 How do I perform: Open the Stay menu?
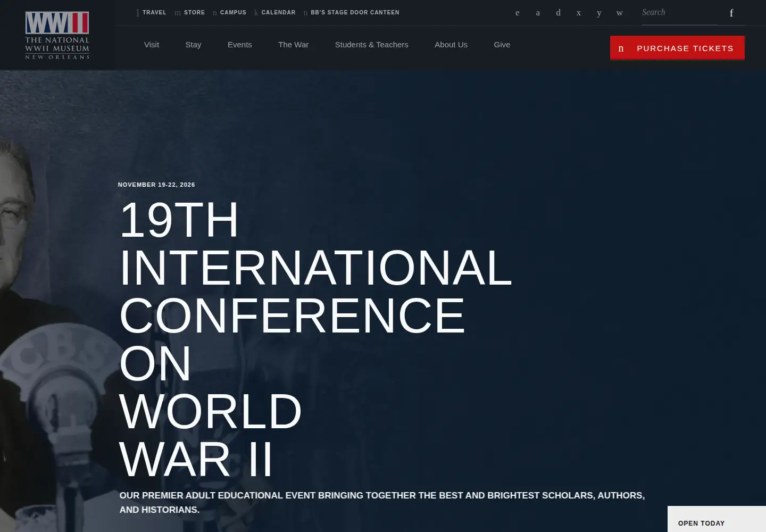[x=193, y=45]
